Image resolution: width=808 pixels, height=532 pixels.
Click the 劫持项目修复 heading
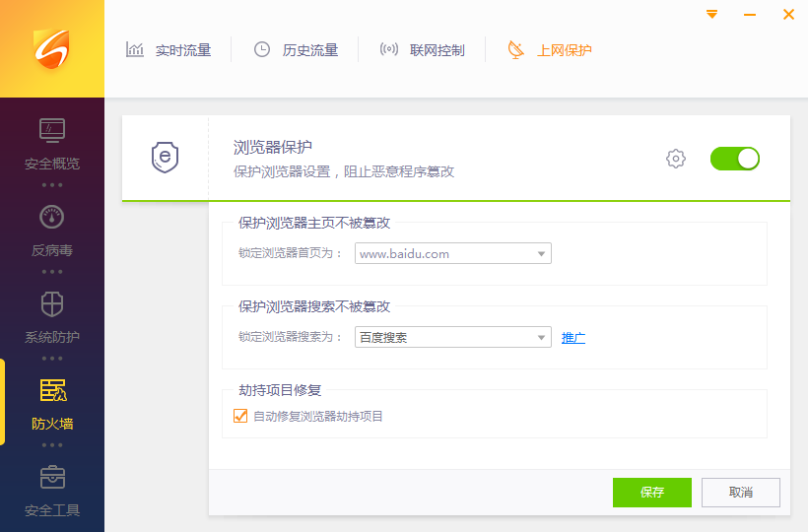click(x=280, y=390)
